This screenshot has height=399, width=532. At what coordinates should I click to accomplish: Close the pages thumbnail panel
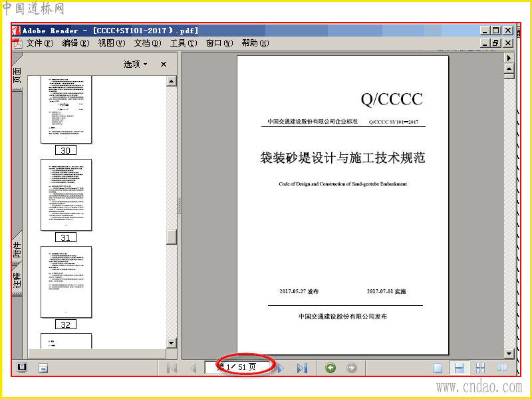tap(164, 64)
